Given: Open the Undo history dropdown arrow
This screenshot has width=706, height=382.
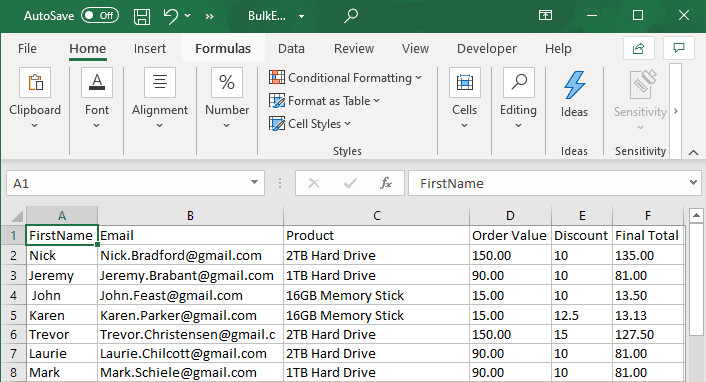Looking at the screenshot, I should click(188, 16).
